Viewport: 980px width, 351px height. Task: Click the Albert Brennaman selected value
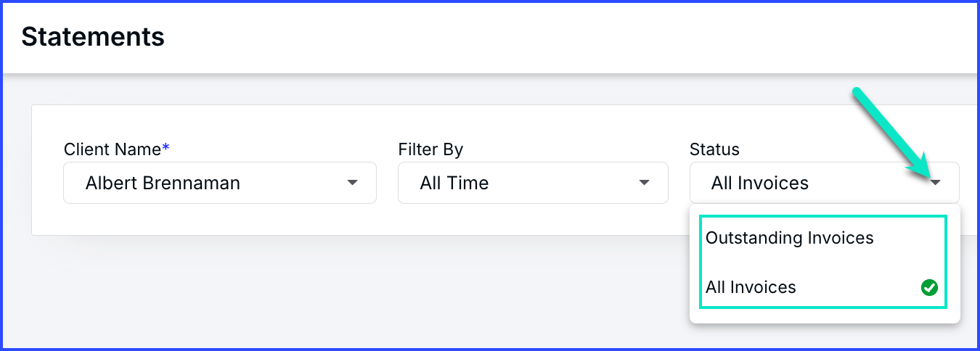coord(163,183)
